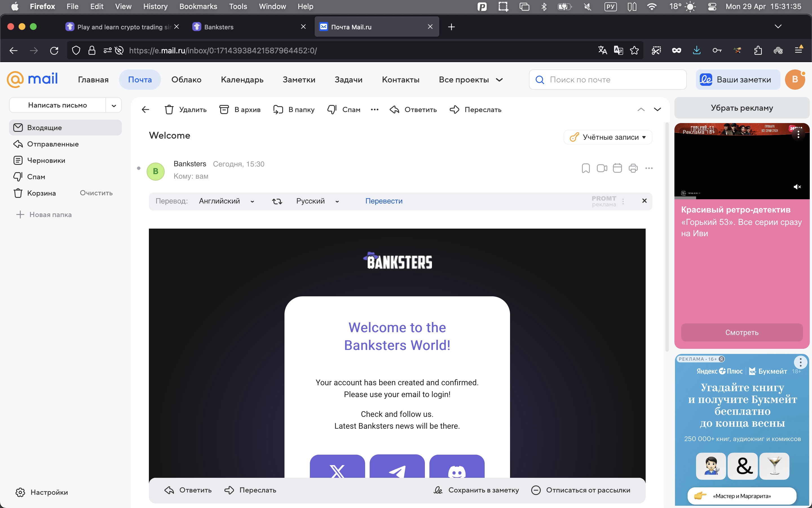This screenshot has height=508, width=812.
Task: Expand Все проекты dropdown
Action: pyautogui.click(x=471, y=80)
